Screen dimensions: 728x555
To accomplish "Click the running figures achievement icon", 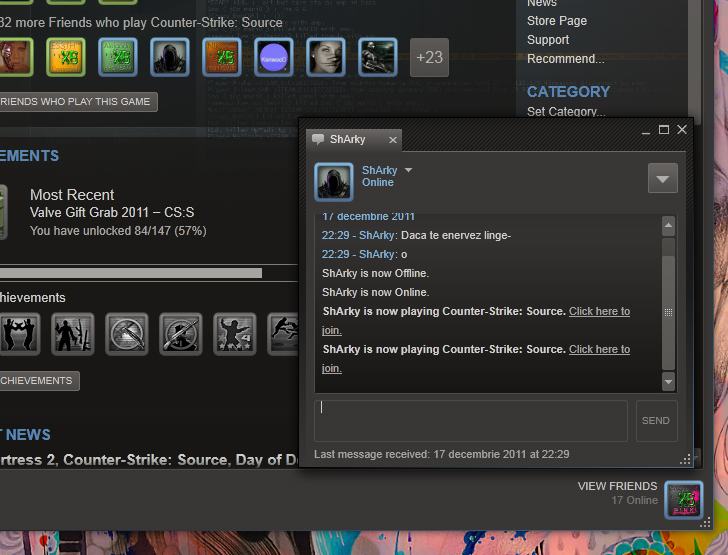I will coord(283,334).
